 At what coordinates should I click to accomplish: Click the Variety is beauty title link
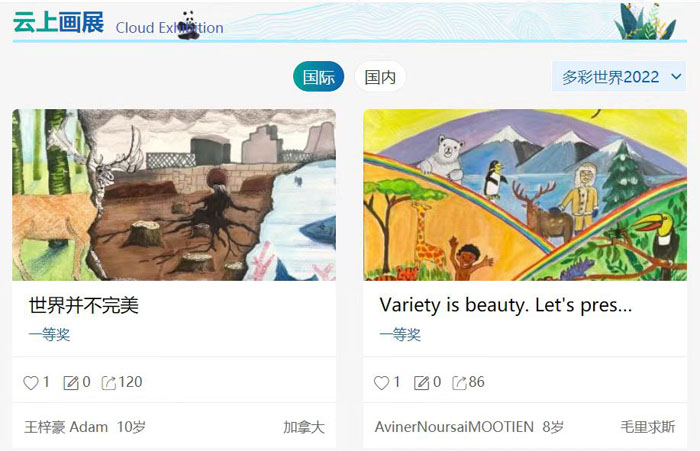[x=506, y=305]
